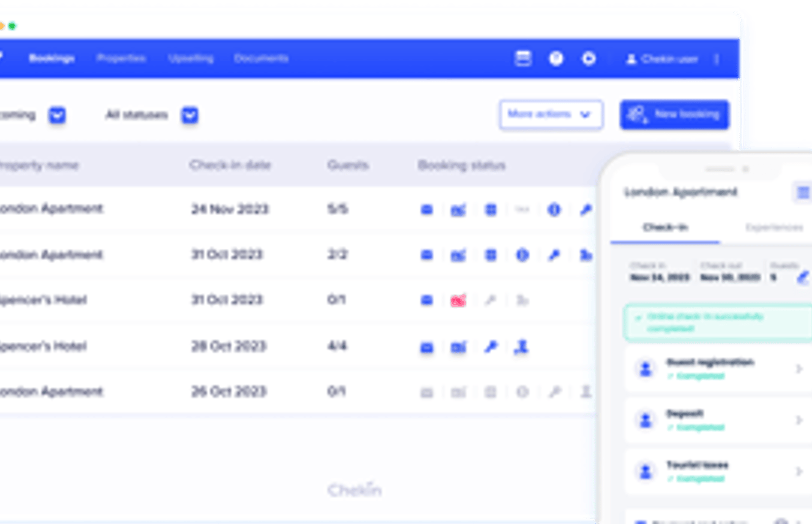Click the London Apartment title on phone
Viewport: 812px width, 524px height.
(x=680, y=192)
